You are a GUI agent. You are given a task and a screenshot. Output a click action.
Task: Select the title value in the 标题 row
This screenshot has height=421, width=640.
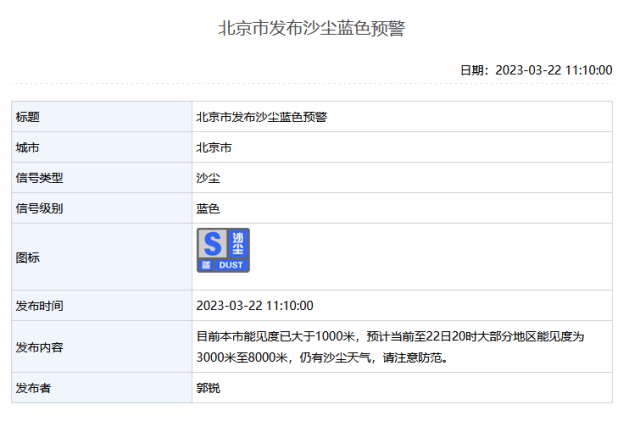(x=262, y=117)
